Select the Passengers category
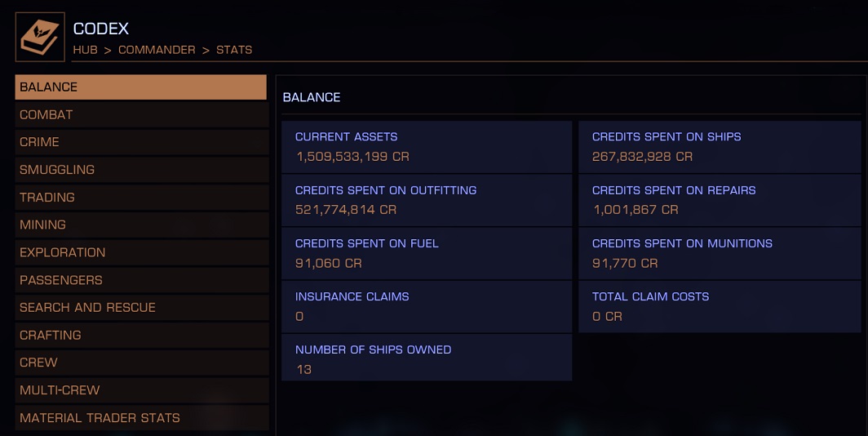Image resolution: width=868 pixels, height=436 pixels. [x=142, y=280]
